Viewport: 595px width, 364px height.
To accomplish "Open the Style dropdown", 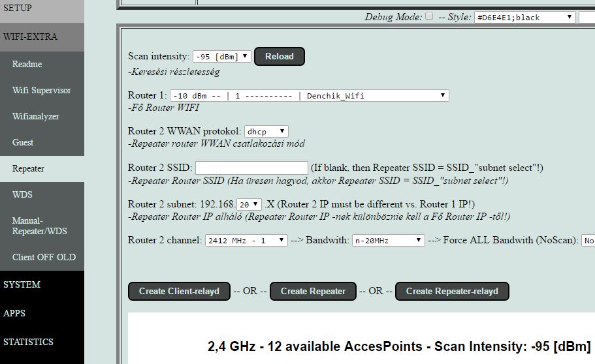I will coord(525,18).
